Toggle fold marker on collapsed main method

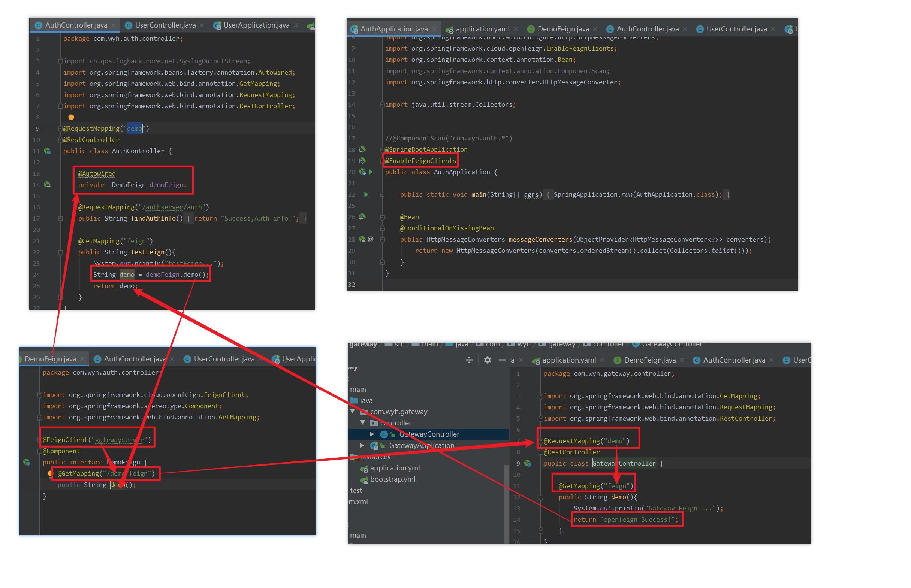[x=382, y=195]
